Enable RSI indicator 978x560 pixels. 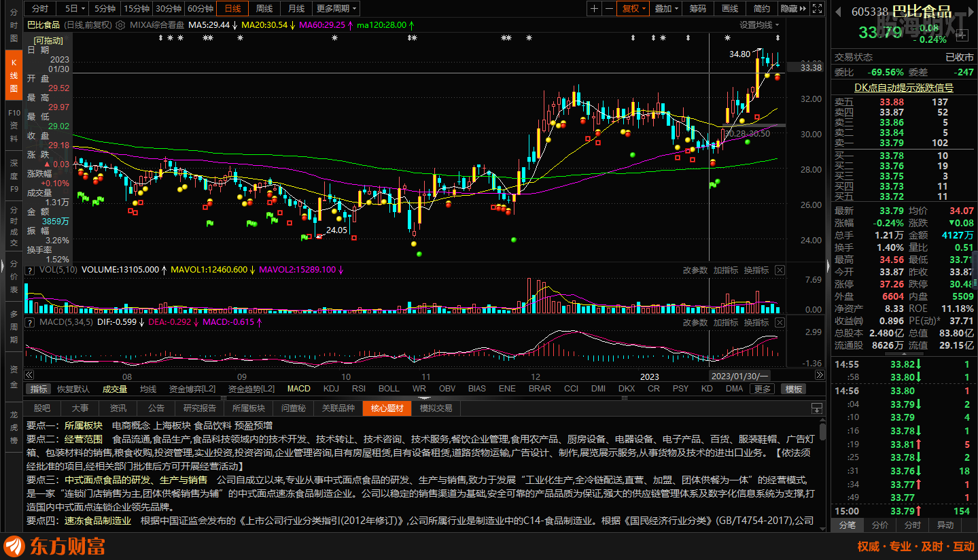tap(359, 389)
